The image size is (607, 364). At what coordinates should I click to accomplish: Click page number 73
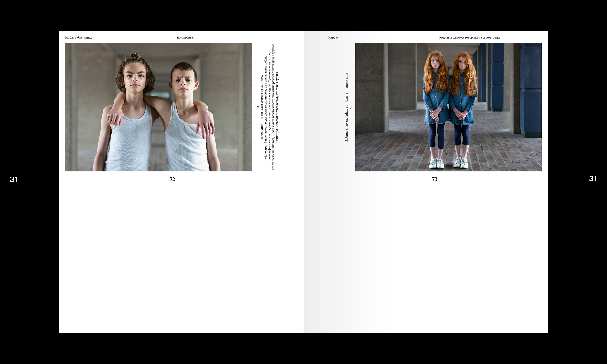pyautogui.click(x=435, y=179)
